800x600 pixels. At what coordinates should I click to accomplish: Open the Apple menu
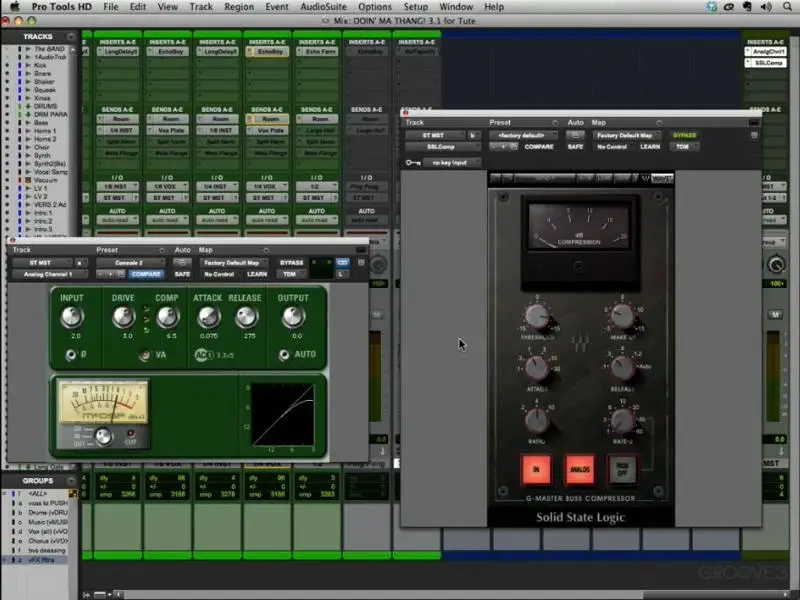tap(15, 7)
